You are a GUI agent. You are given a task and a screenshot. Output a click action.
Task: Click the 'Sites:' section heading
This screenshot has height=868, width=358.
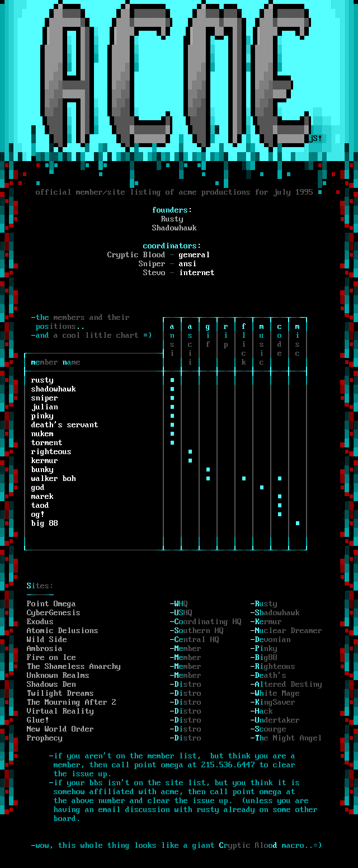click(40, 586)
